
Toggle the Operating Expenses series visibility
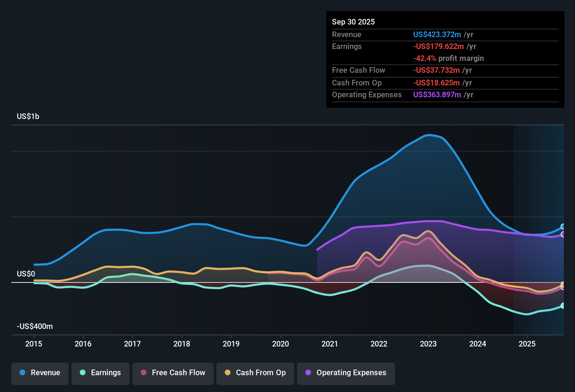(x=346, y=373)
